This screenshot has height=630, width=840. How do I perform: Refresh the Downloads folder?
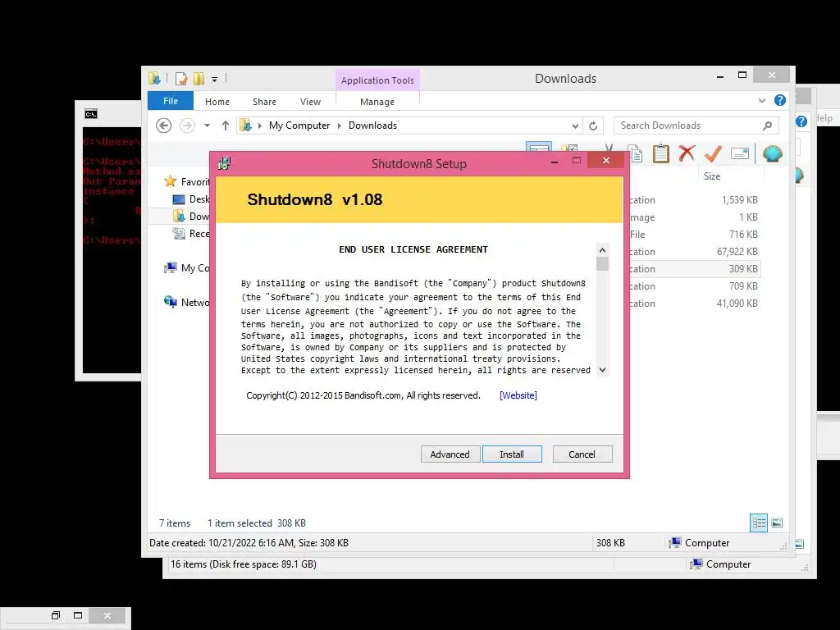(x=593, y=126)
